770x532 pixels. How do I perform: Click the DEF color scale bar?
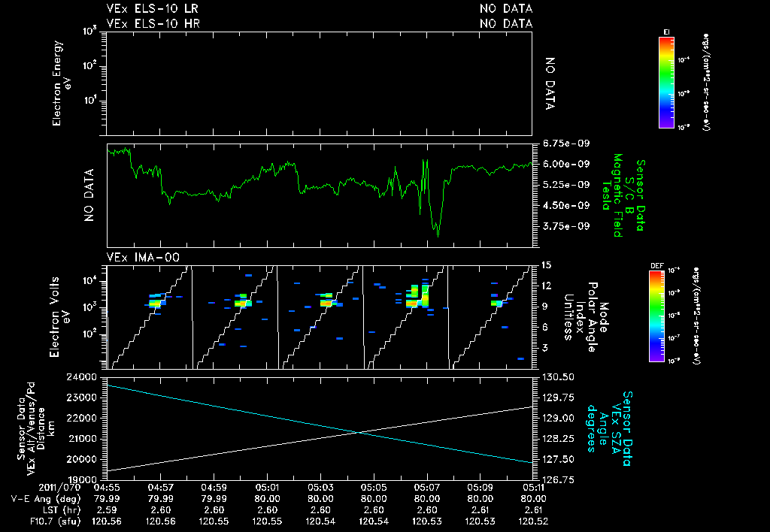click(656, 316)
